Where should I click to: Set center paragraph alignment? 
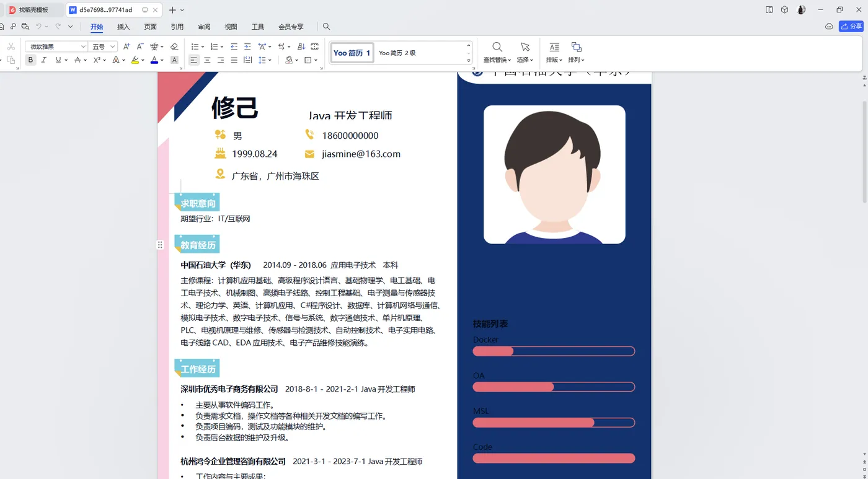coord(207,60)
